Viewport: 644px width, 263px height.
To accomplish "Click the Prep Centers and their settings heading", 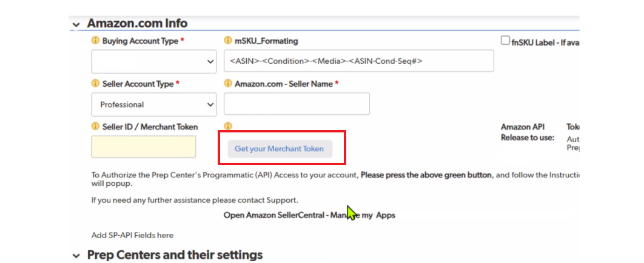I will (x=175, y=254).
